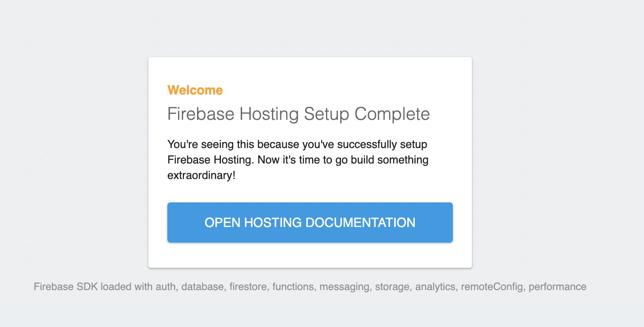Select the orange Welcome label
Viewport: 644px width, 327px height.
coord(195,90)
